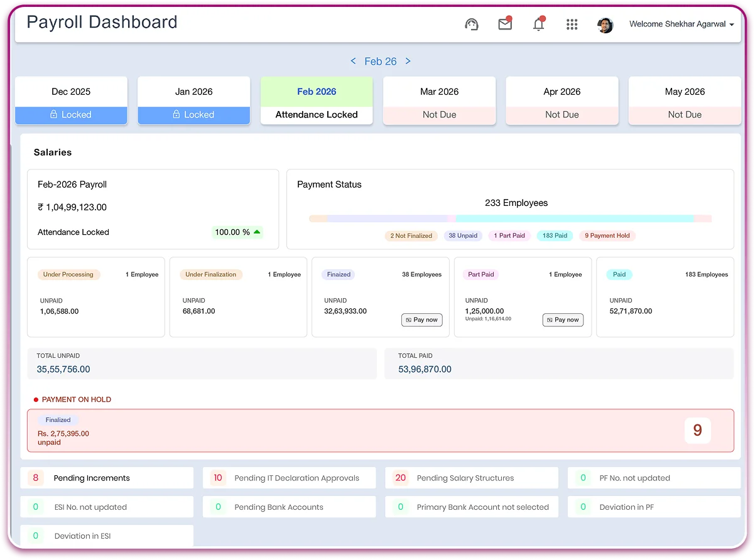
Task: Click the Total Paid 53,96,870.00 value
Action: tap(425, 369)
